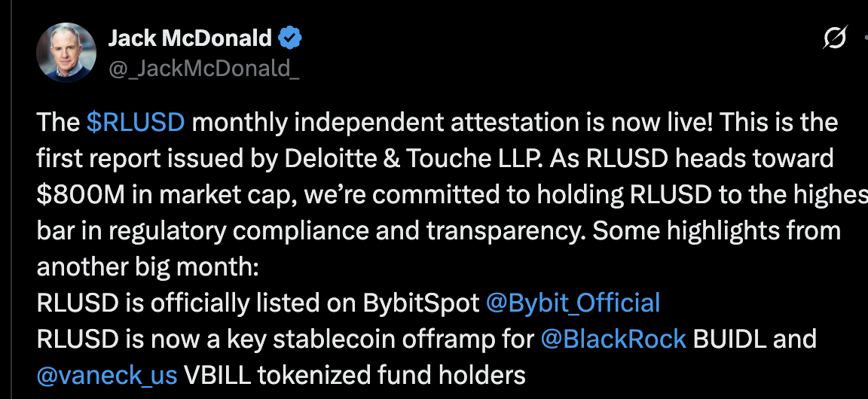868x399 pixels.
Task: Open Jack McDonald's profile photo
Action: (x=66, y=52)
